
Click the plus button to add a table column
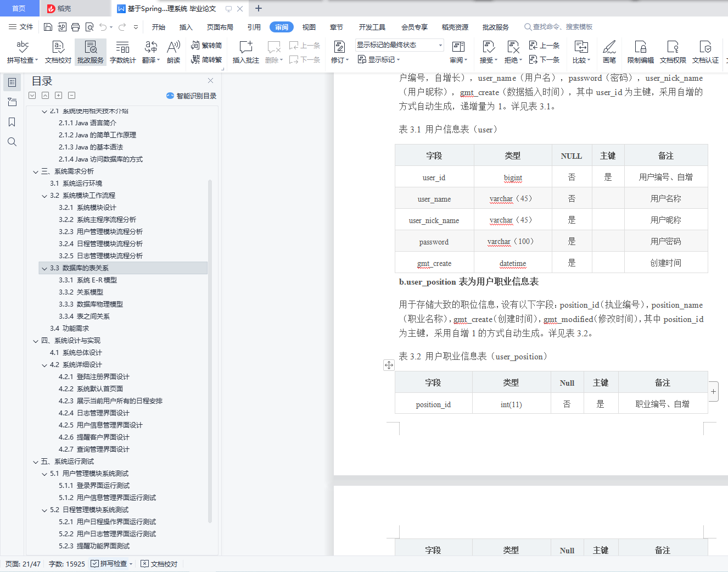(713, 392)
